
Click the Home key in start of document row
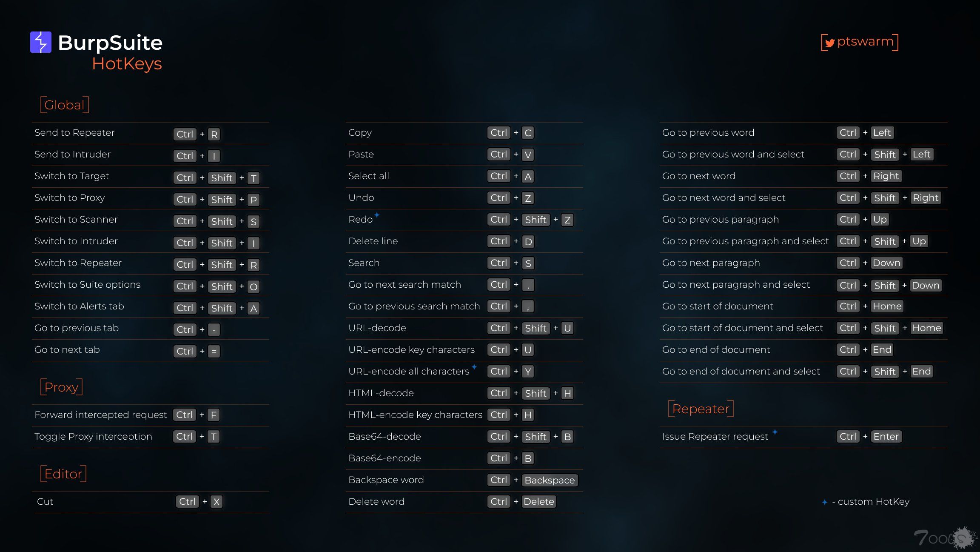887,306
